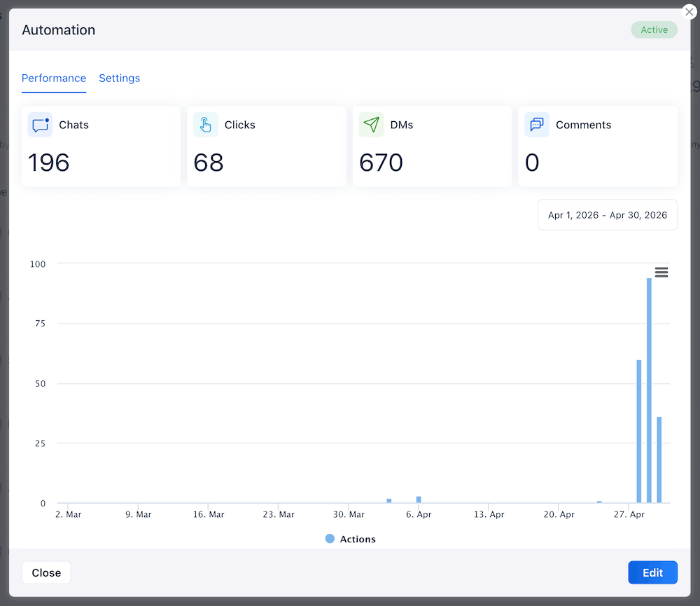Click the Chats speech bubble icon
700x606 pixels.
pyautogui.click(x=40, y=125)
